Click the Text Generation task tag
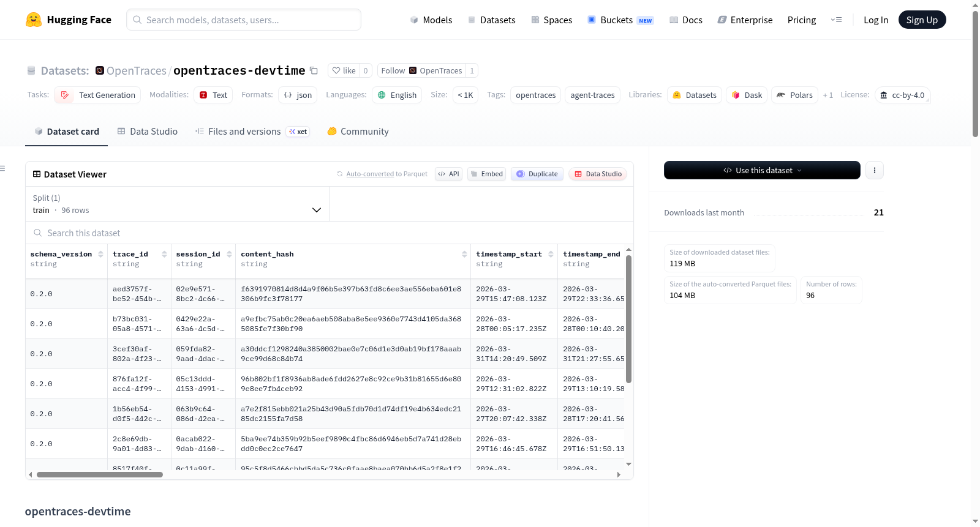Screen dimensions: 980x527 click(x=97, y=95)
